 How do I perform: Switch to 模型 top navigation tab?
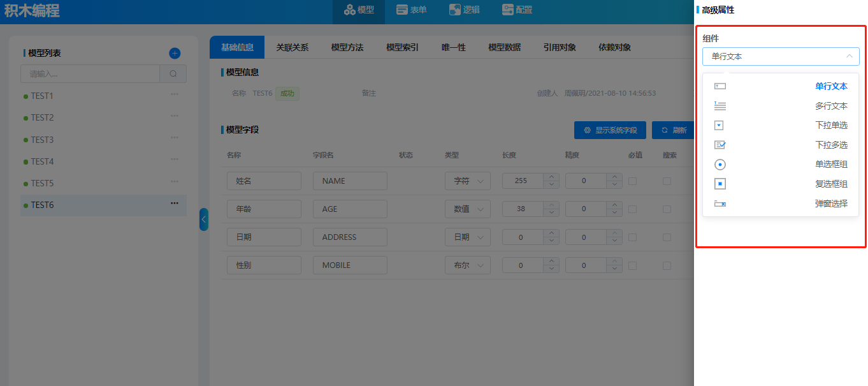click(x=359, y=10)
